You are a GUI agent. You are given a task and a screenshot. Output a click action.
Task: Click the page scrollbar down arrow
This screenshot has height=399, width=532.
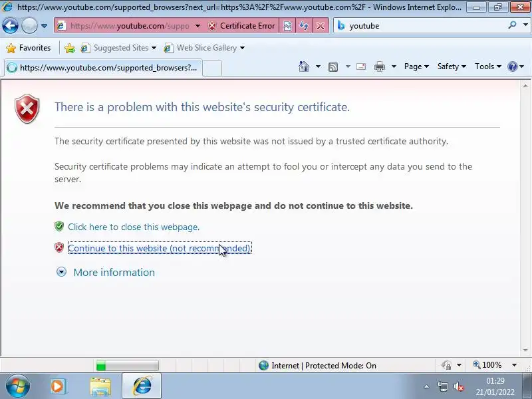pyautogui.click(x=525, y=350)
